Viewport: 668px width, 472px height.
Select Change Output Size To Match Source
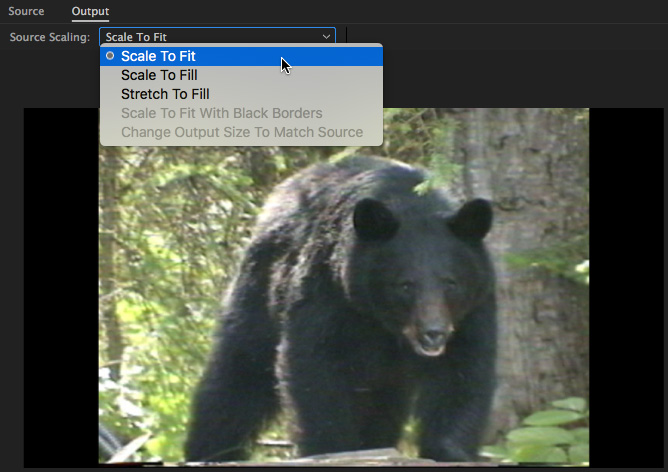click(241, 132)
